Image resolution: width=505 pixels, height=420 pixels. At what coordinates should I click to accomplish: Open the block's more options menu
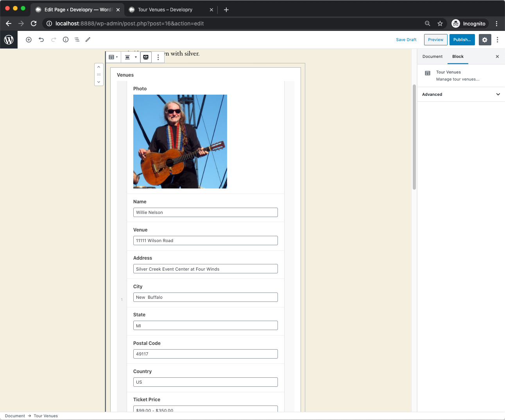pyautogui.click(x=158, y=57)
